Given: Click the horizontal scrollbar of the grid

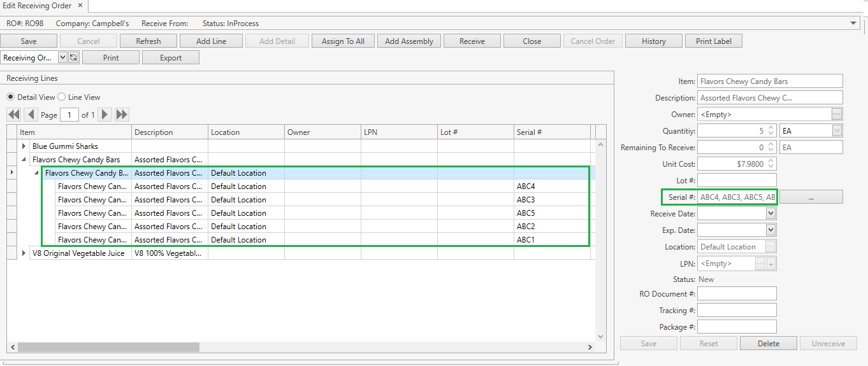Looking at the screenshot, I should tap(108, 348).
